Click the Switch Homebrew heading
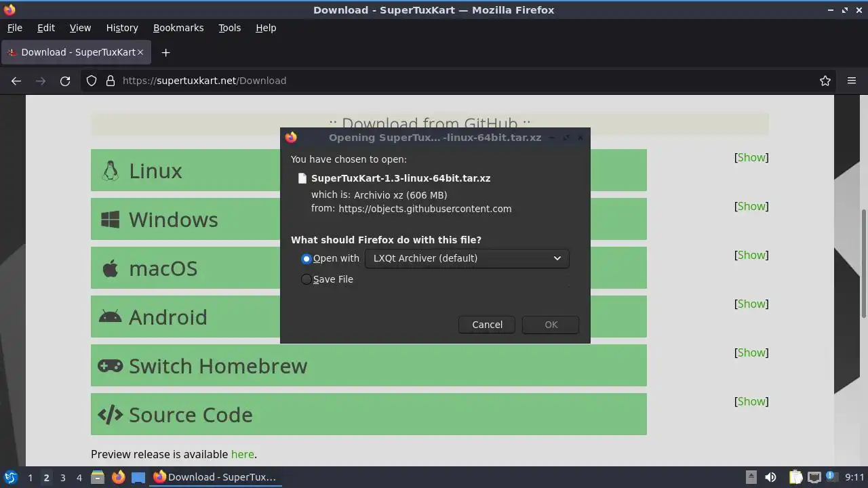 218,366
